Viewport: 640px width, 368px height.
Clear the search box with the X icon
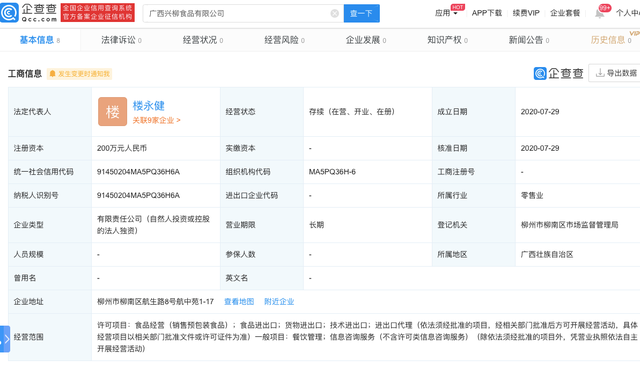335,13
